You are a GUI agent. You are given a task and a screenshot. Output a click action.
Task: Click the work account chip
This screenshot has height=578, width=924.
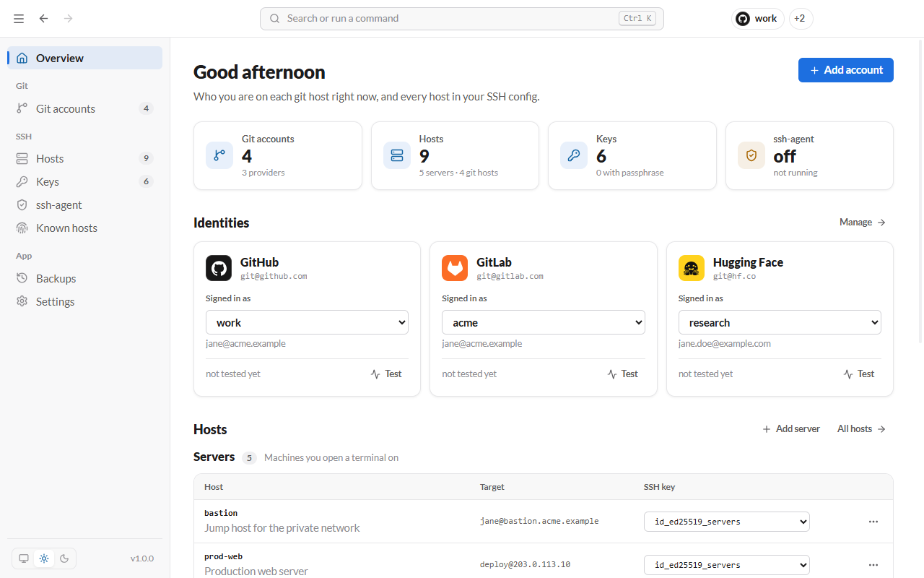758,19
